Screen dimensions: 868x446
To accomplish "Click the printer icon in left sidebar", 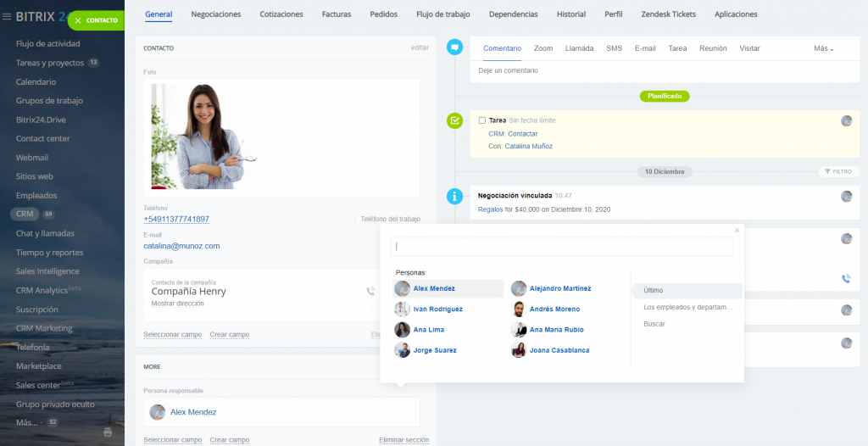I will [107, 432].
